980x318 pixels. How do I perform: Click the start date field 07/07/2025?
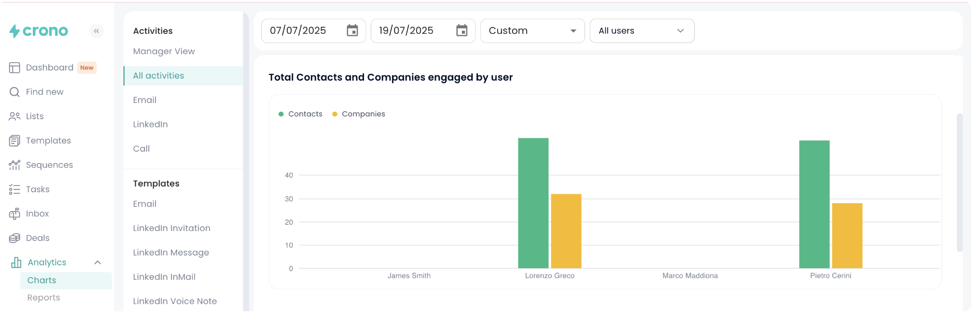click(x=298, y=31)
